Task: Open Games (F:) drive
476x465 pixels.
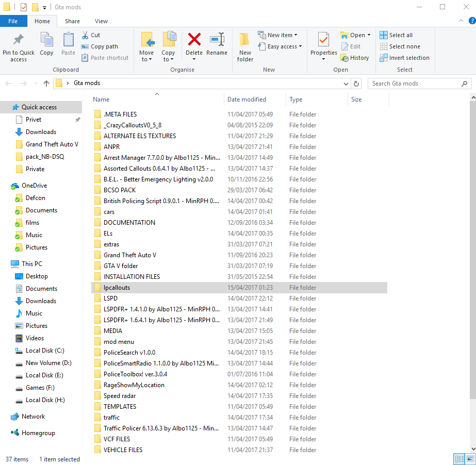Action: point(40,388)
